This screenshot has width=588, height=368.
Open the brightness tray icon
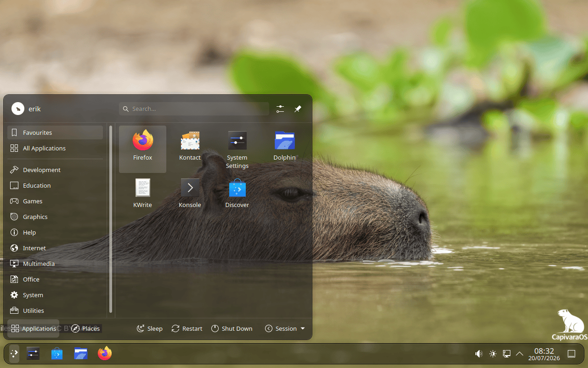tap(493, 354)
